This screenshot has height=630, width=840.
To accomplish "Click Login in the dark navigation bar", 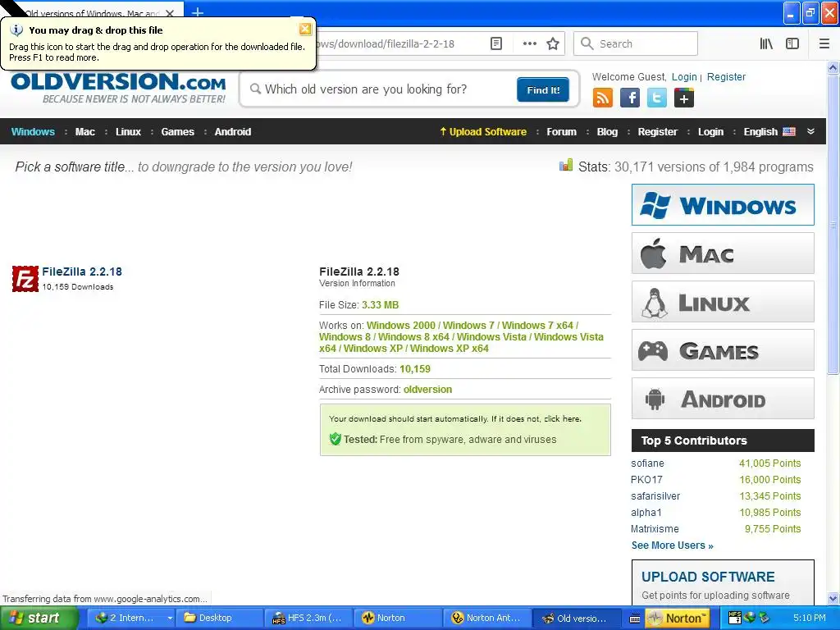I will coord(710,132).
